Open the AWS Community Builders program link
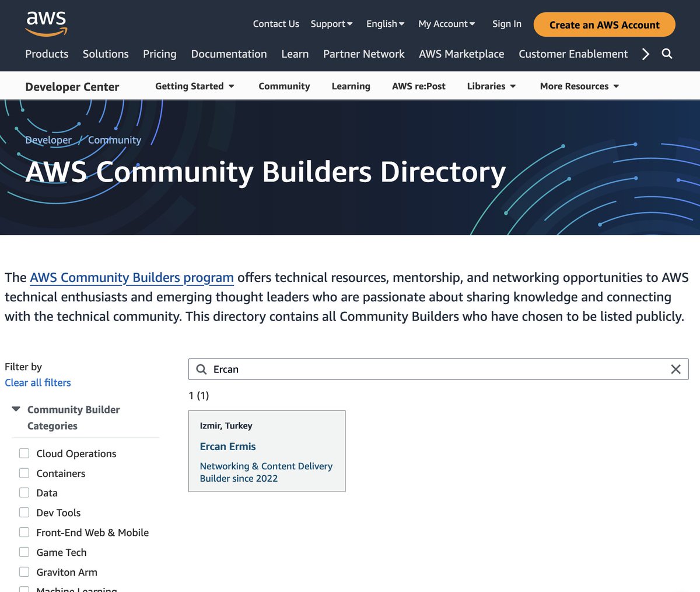700x592 pixels. (x=132, y=277)
